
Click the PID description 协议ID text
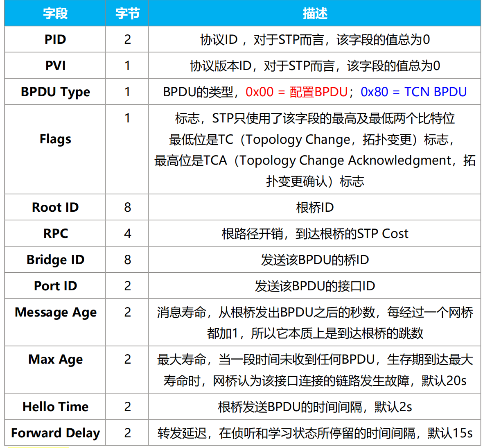pyautogui.click(x=315, y=40)
